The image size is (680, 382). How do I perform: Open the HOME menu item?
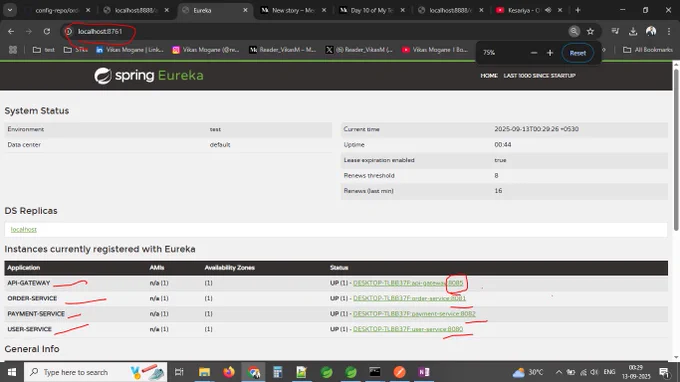(489, 75)
